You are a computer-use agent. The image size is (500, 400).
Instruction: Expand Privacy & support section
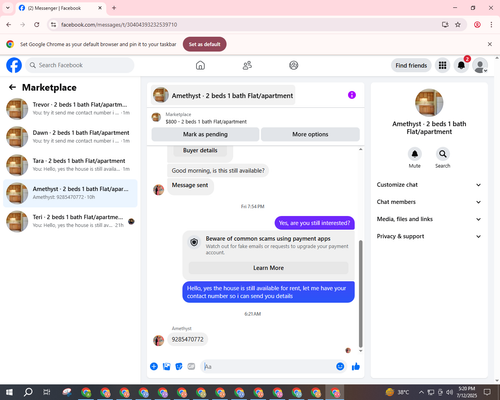click(x=429, y=236)
